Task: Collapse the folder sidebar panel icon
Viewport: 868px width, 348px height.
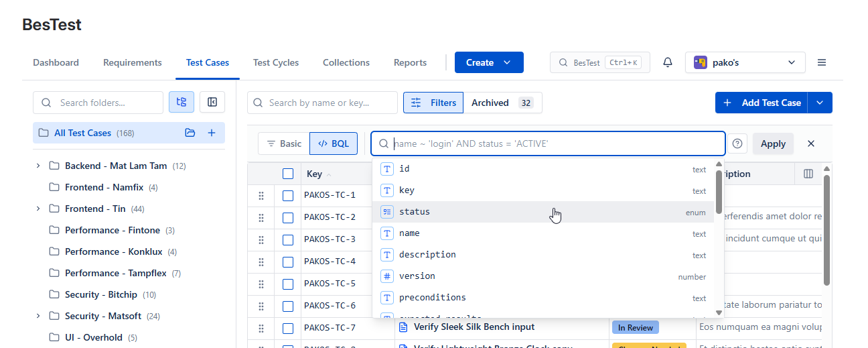Action: 212,103
